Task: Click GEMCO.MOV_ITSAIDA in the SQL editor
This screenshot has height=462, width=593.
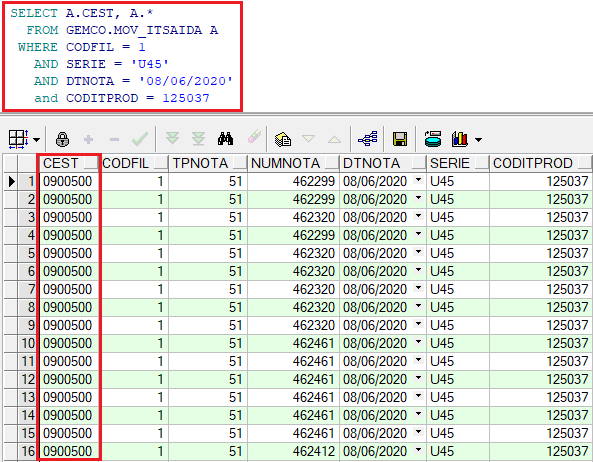Action: (134, 30)
